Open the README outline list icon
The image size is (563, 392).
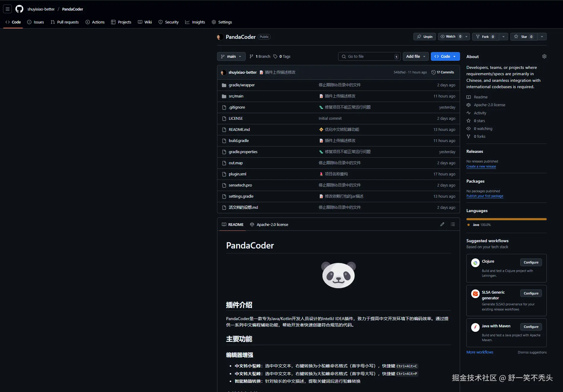click(453, 224)
